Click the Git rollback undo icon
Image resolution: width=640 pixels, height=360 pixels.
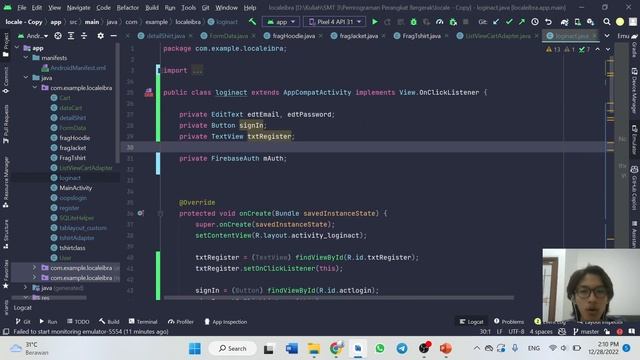coord(548,22)
